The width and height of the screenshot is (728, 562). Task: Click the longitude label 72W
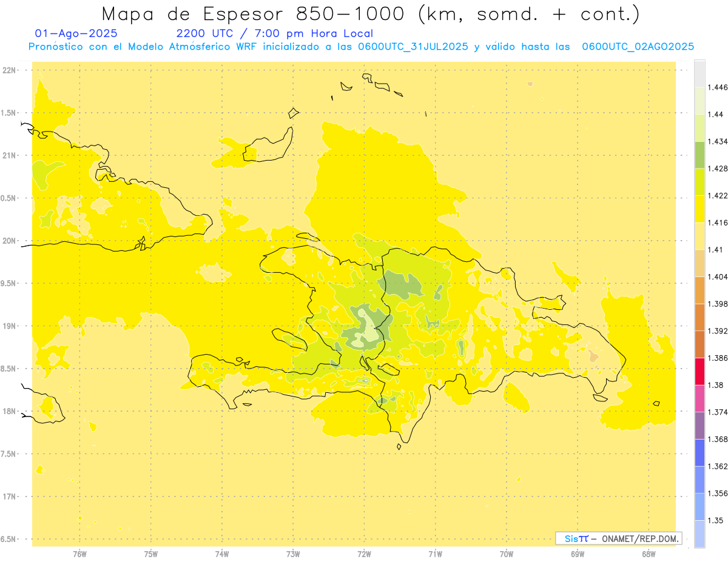364,554
